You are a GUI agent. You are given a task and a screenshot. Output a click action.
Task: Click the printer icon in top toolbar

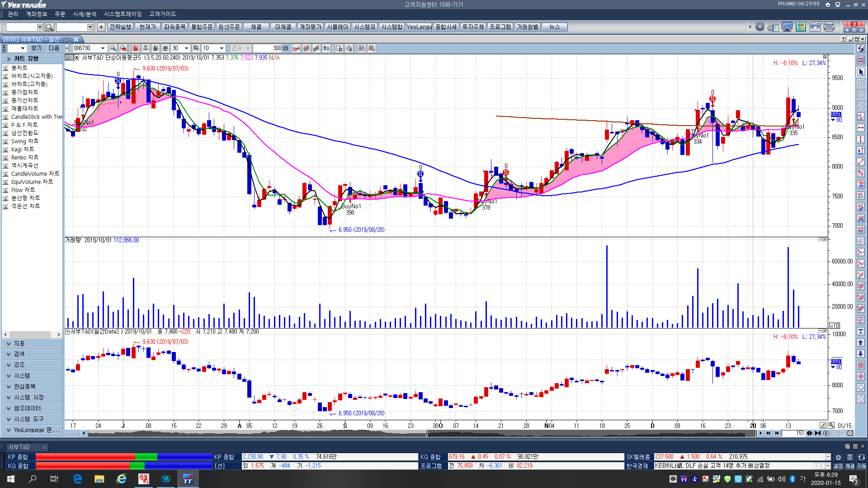tap(829, 27)
